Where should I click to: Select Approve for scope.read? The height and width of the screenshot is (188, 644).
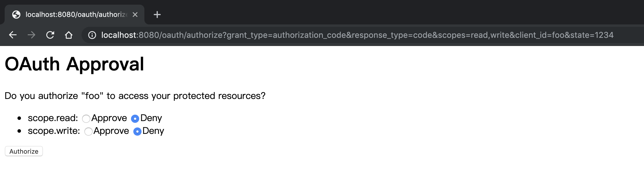(x=86, y=119)
